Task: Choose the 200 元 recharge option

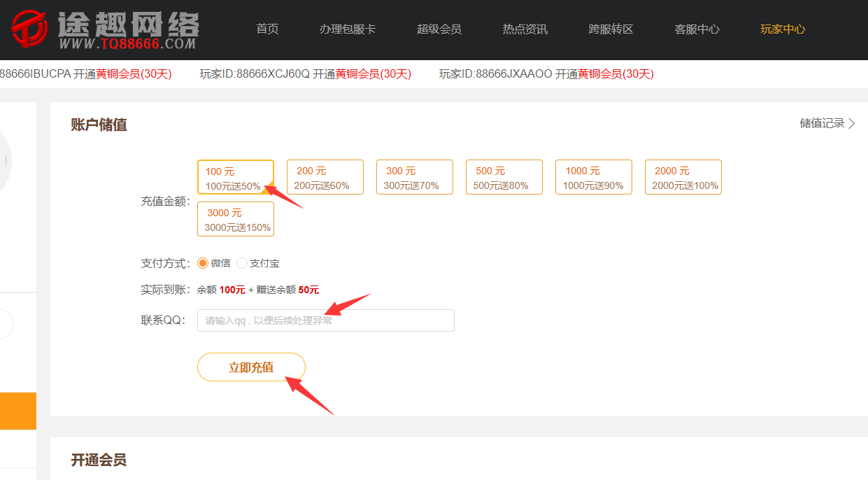Action: pyautogui.click(x=325, y=178)
